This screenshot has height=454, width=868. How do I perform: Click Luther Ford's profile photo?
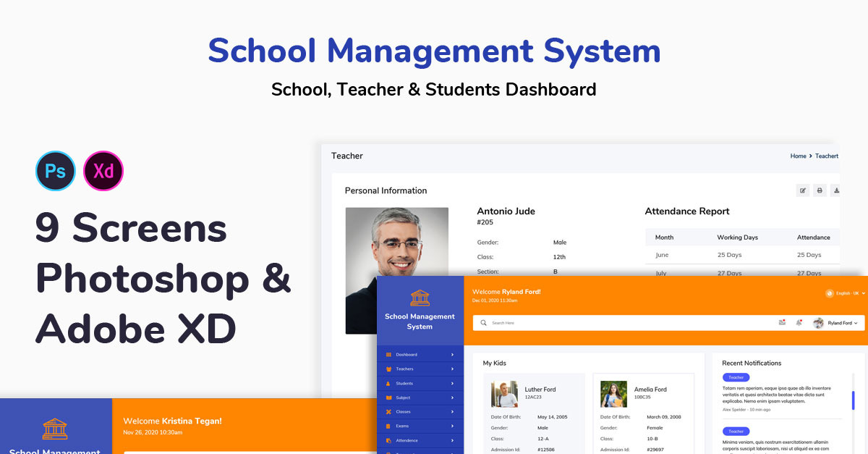point(504,394)
